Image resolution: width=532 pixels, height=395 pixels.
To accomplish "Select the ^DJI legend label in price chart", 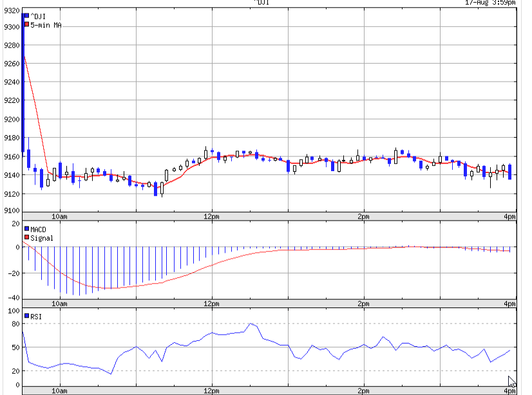I will (x=38, y=16).
